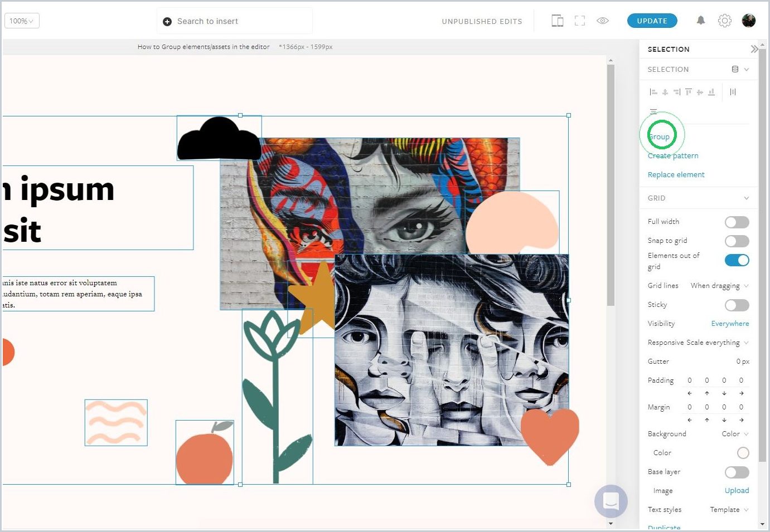Click the eye preview icon

pyautogui.click(x=603, y=21)
